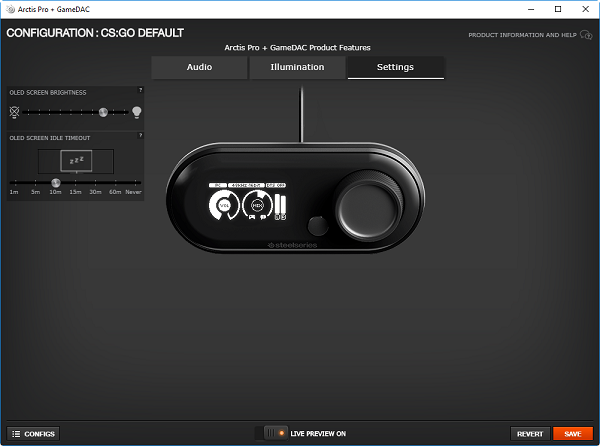Click the small GameDAC secondary button

pyautogui.click(x=318, y=226)
